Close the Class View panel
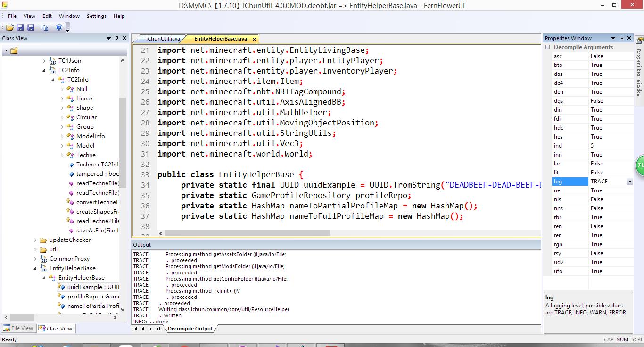Image resolution: width=644 pixels, height=347 pixels. [x=124, y=38]
